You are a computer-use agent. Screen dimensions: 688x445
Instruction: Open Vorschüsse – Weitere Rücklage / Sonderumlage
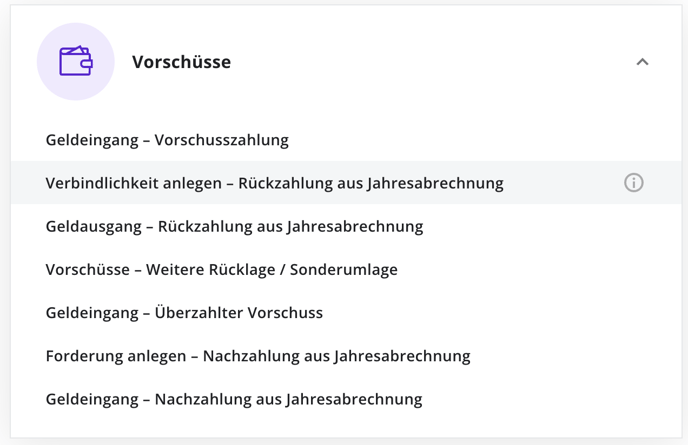(346, 269)
